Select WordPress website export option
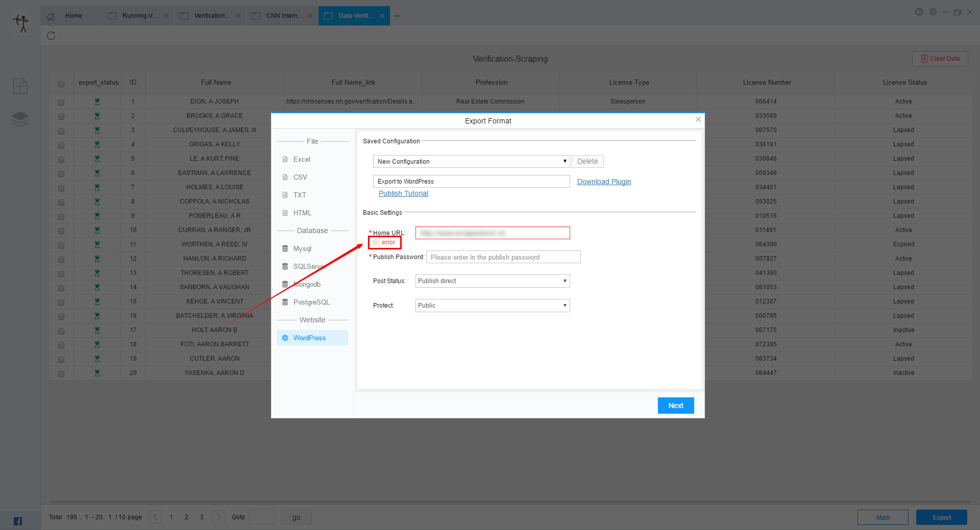Viewport: 980px width, 530px height. (312, 338)
